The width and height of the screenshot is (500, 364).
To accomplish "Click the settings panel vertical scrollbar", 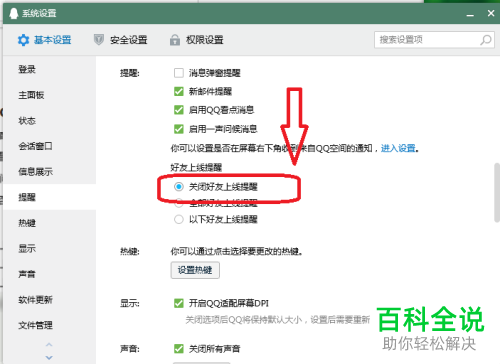I will click(x=497, y=192).
